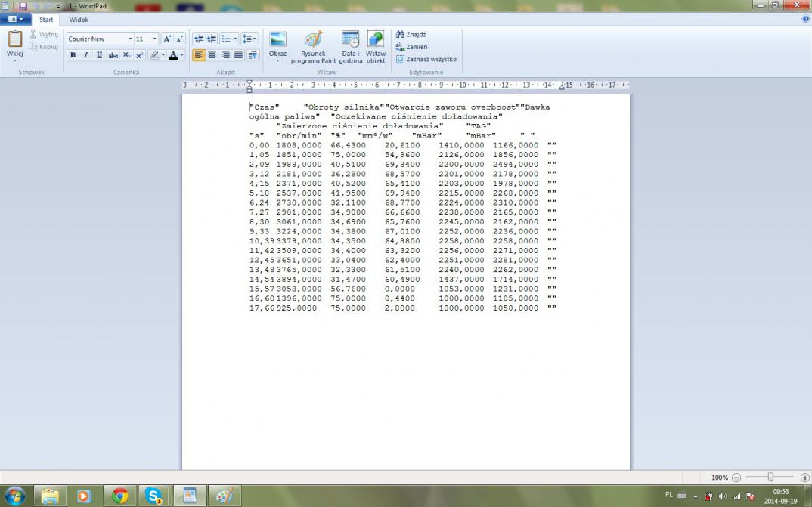Enable center text alignment
Image resolution: width=812 pixels, height=507 pixels.
(212, 55)
